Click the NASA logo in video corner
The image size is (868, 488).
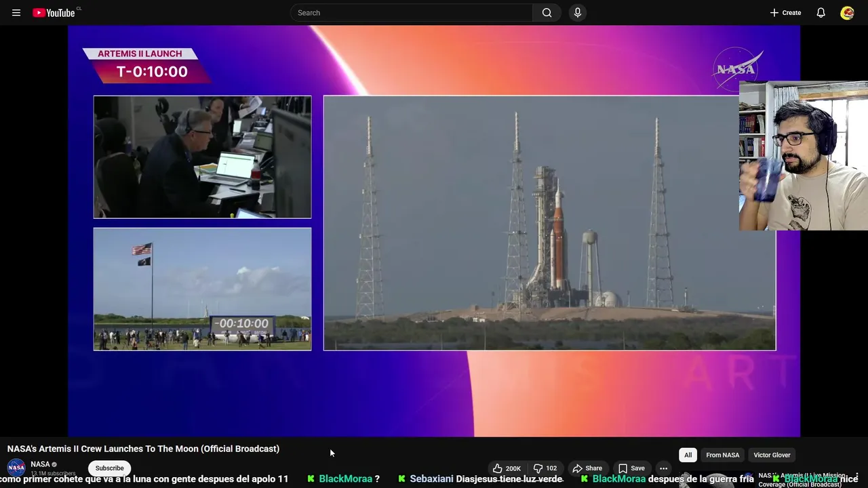coord(737,68)
